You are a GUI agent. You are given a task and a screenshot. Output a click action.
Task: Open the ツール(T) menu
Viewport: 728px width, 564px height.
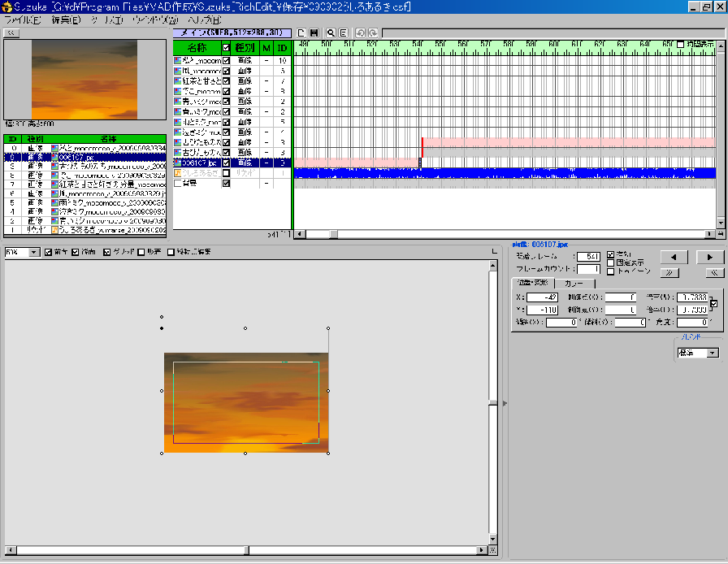pyautogui.click(x=107, y=20)
